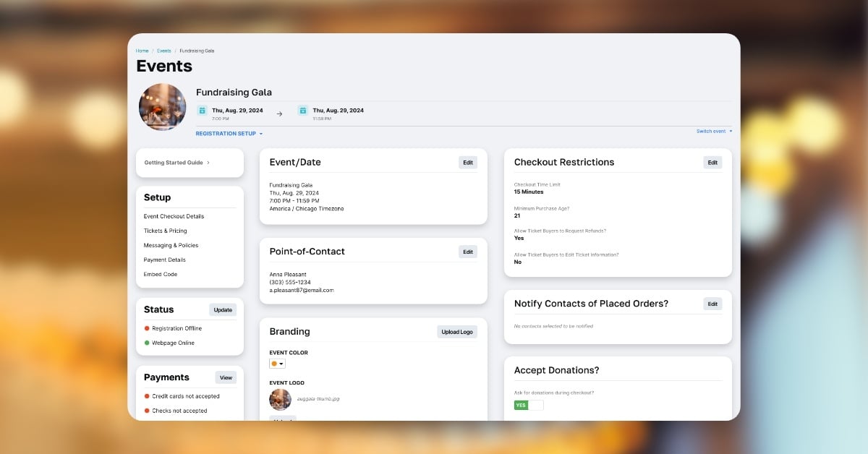Click the (303) 555-1234 phone number
868x454 pixels.
pos(290,282)
